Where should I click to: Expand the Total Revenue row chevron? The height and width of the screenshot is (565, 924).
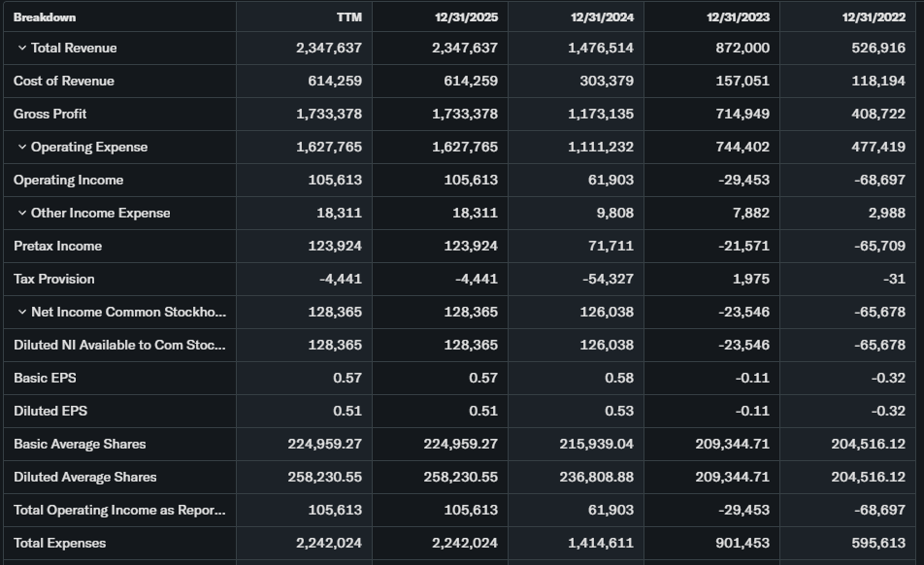pos(22,49)
